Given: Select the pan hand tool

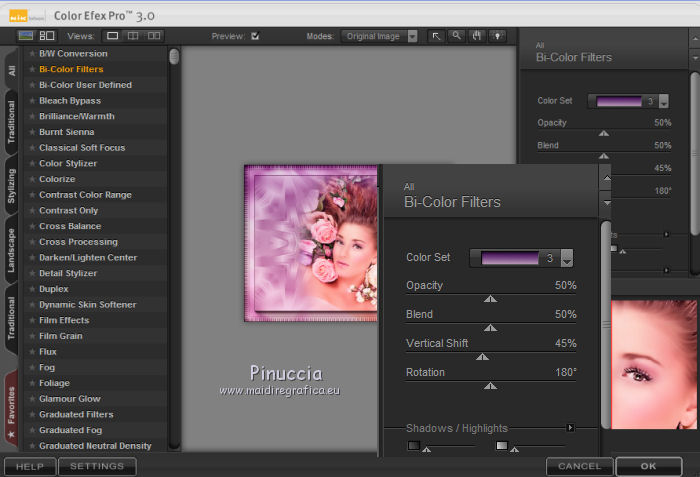Looking at the screenshot, I should tap(477, 36).
